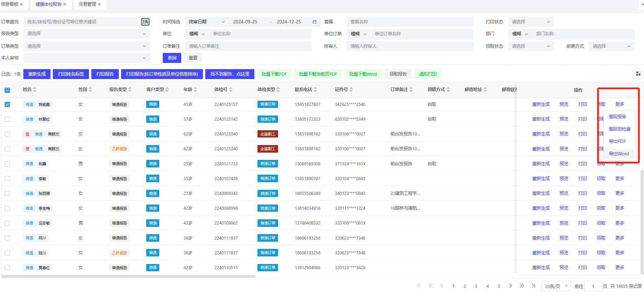
Task: Select 导出PDF from the more menu
Action: tap(617, 141)
